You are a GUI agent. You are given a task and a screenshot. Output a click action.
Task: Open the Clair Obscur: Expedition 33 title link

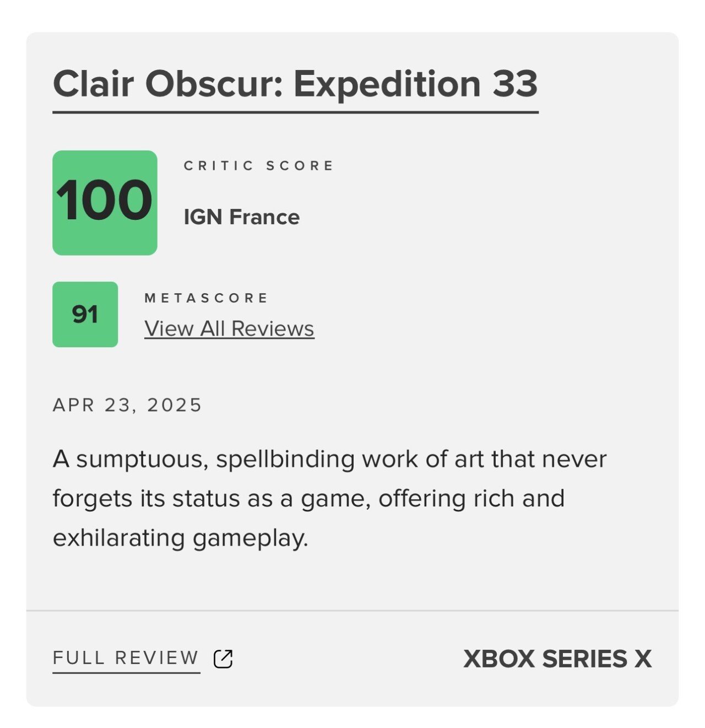[295, 84]
